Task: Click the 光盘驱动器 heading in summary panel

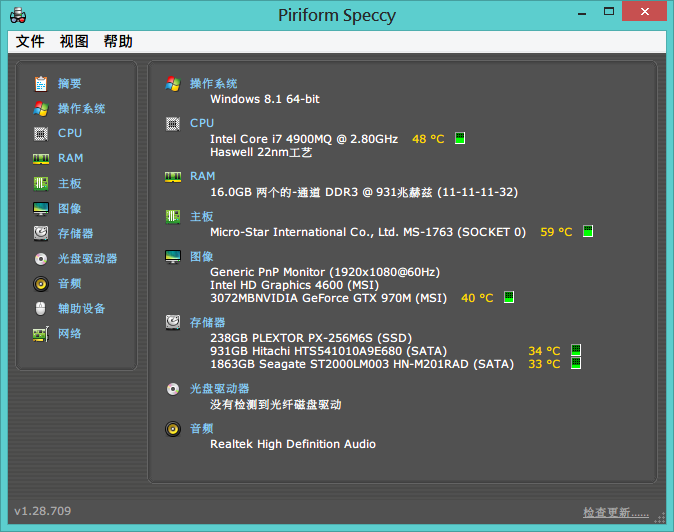Action: (220, 388)
